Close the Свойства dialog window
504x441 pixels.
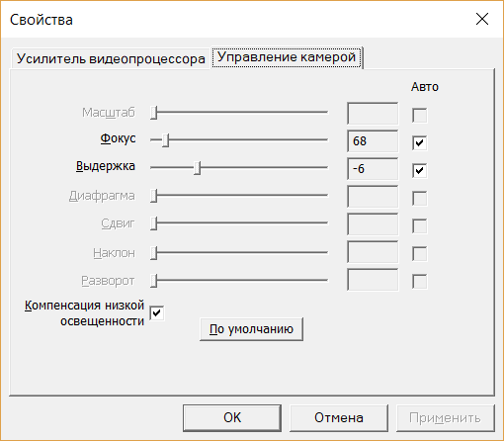482,19
